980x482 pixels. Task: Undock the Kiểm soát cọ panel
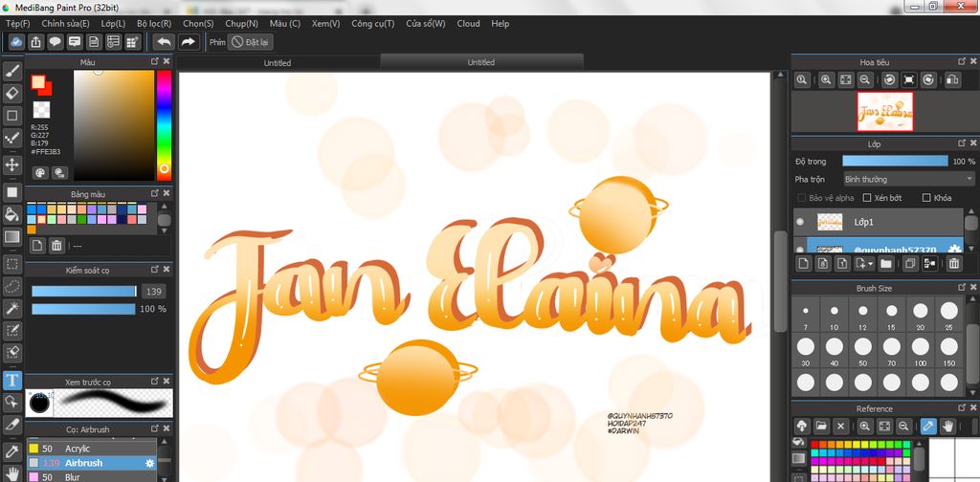154,269
